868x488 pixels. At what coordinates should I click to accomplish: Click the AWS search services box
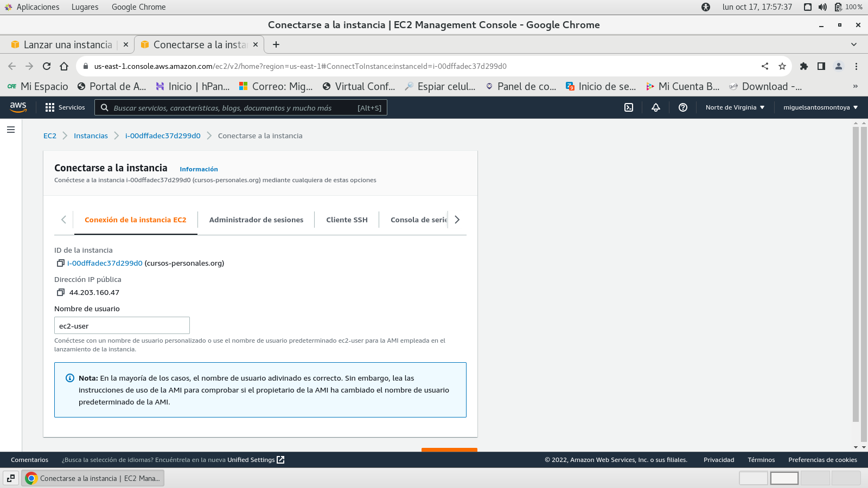pyautogui.click(x=240, y=107)
